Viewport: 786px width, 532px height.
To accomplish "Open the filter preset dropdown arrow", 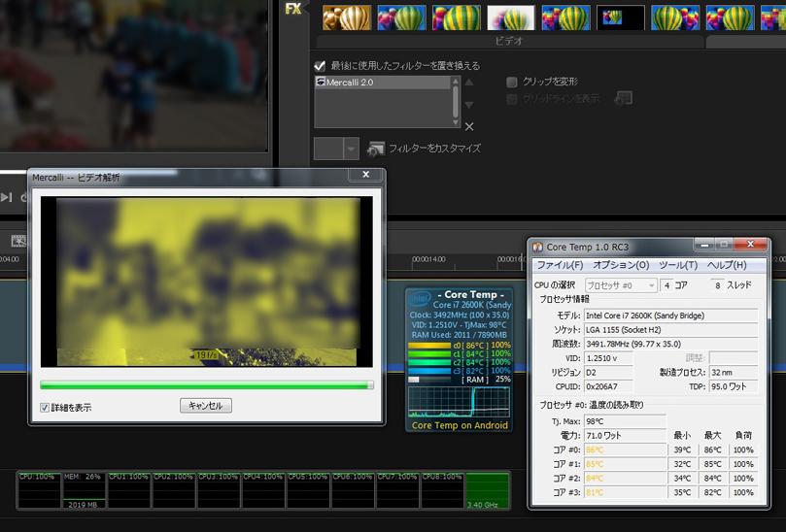I will pyautogui.click(x=351, y=149).
